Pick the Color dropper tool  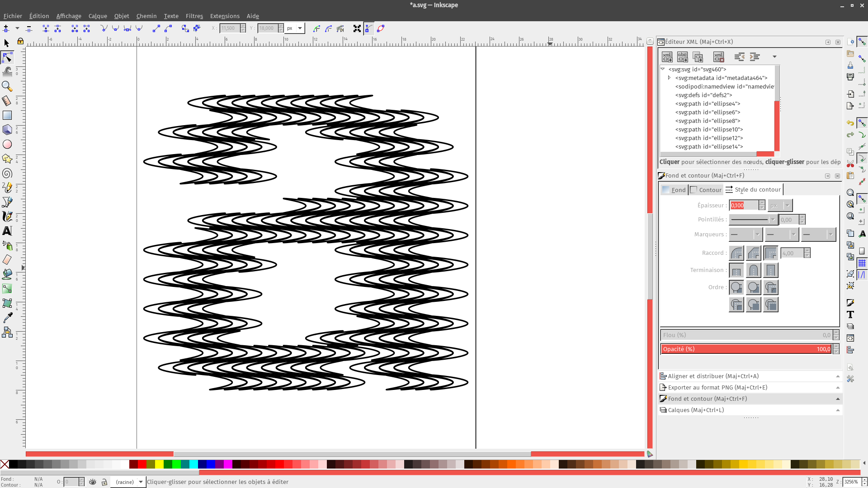tap(7, 318)
